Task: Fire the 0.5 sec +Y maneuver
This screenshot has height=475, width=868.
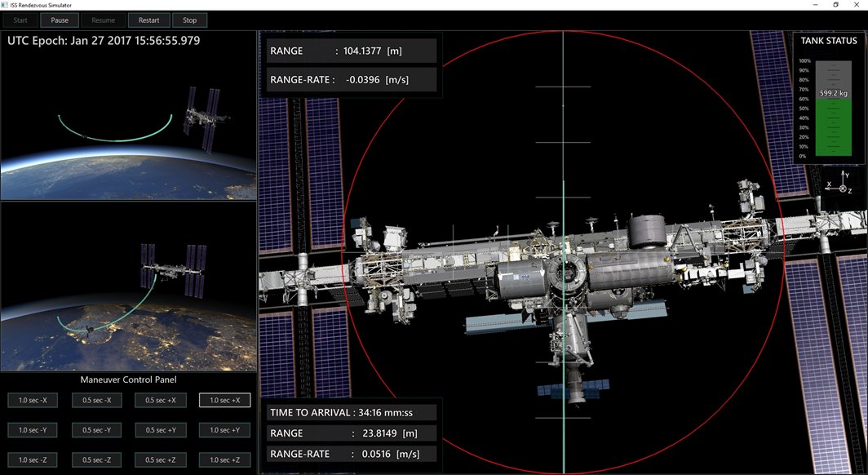Action: pos(161,430)
